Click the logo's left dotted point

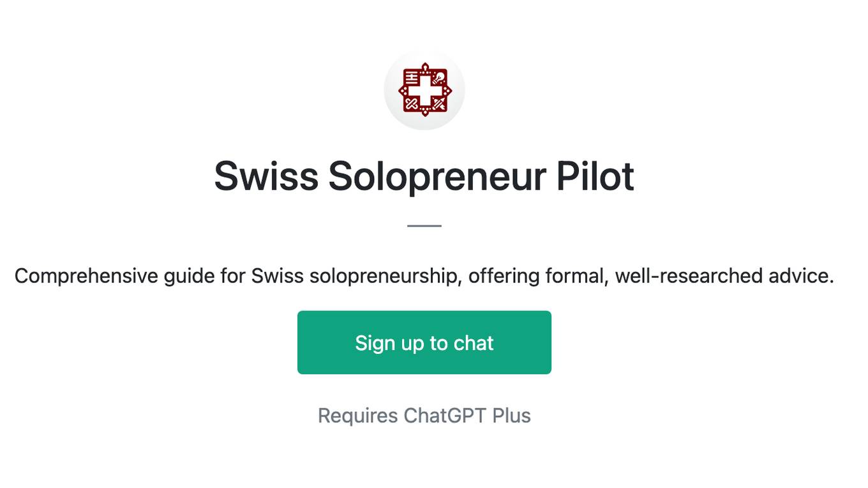[x=403, y=91]
